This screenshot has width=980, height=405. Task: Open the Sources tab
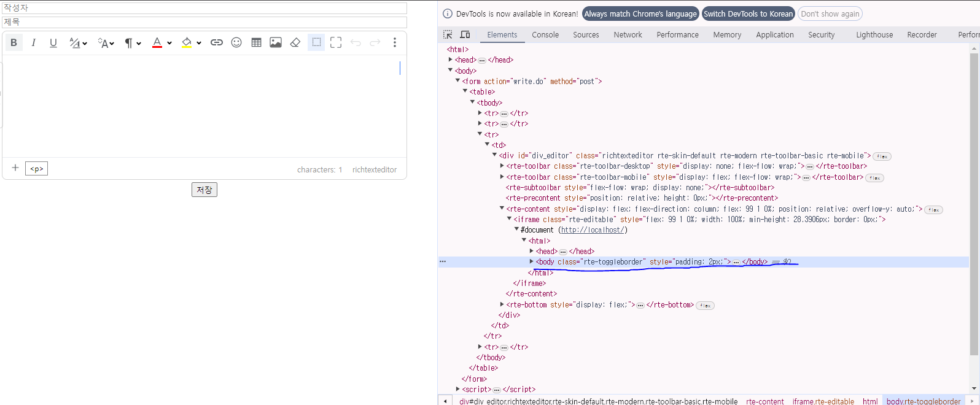pyautogui.click(x=586, y=35)
